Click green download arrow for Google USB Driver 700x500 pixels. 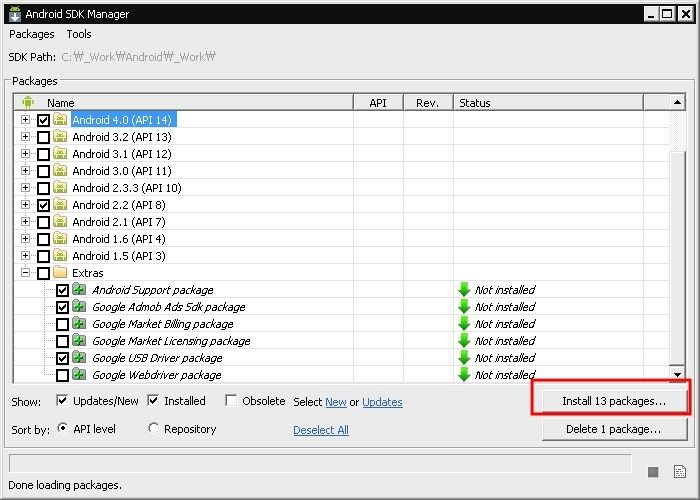(464, 357)
